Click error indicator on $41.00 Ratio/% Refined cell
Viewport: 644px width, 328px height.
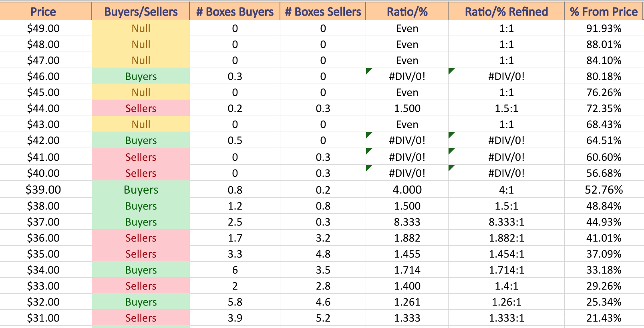click(451, 150)
